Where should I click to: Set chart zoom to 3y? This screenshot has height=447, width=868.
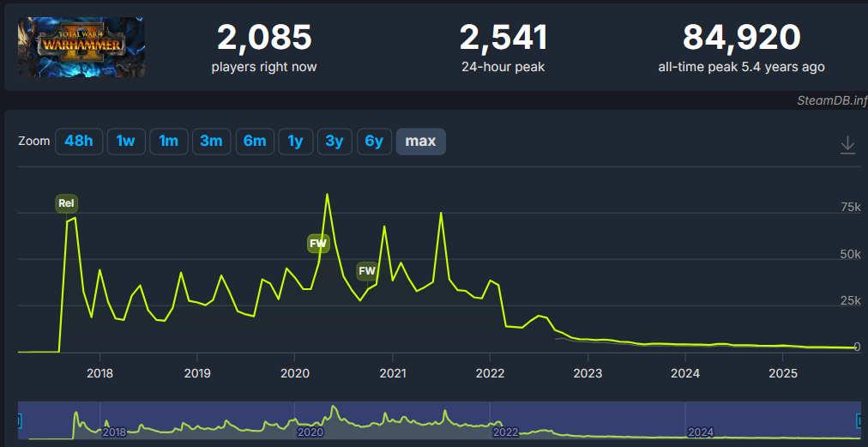[x=335, y=142]
